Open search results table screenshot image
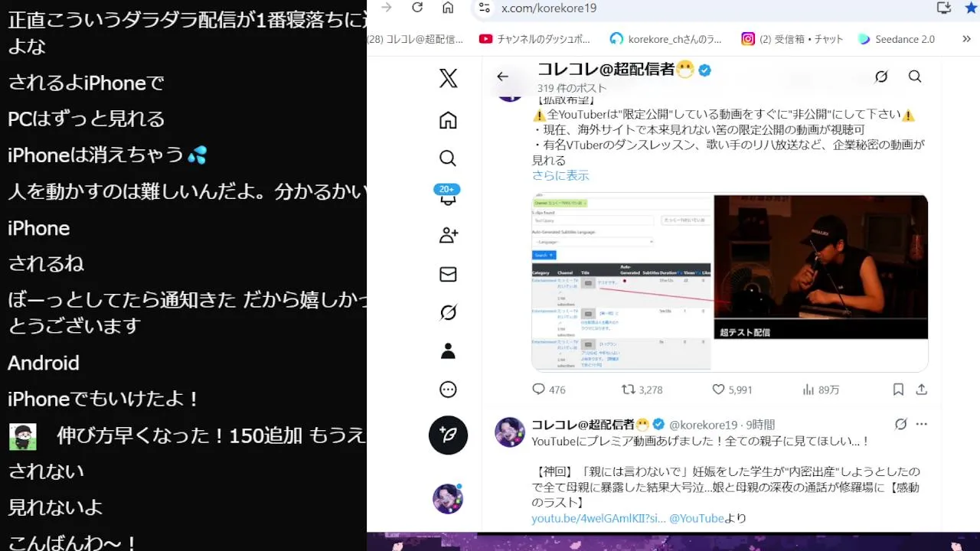The image size is (980, 551). point(622,282)
